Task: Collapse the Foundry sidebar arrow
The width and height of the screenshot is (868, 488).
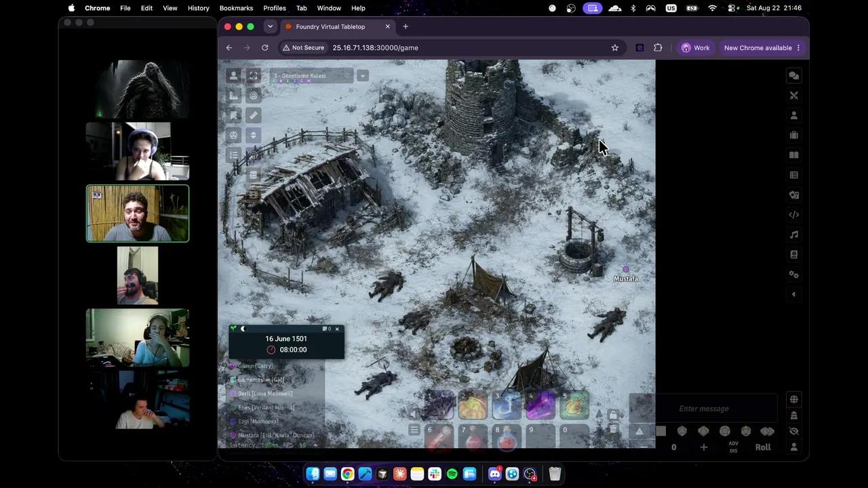Action: pos(793,294)
